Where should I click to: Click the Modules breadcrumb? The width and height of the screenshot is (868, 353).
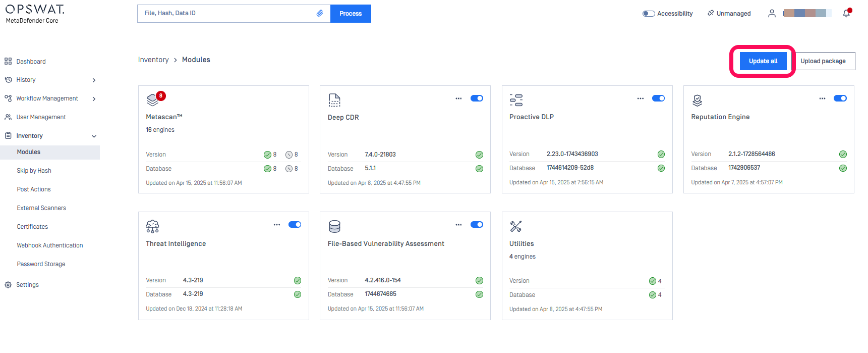coord(196,60)
